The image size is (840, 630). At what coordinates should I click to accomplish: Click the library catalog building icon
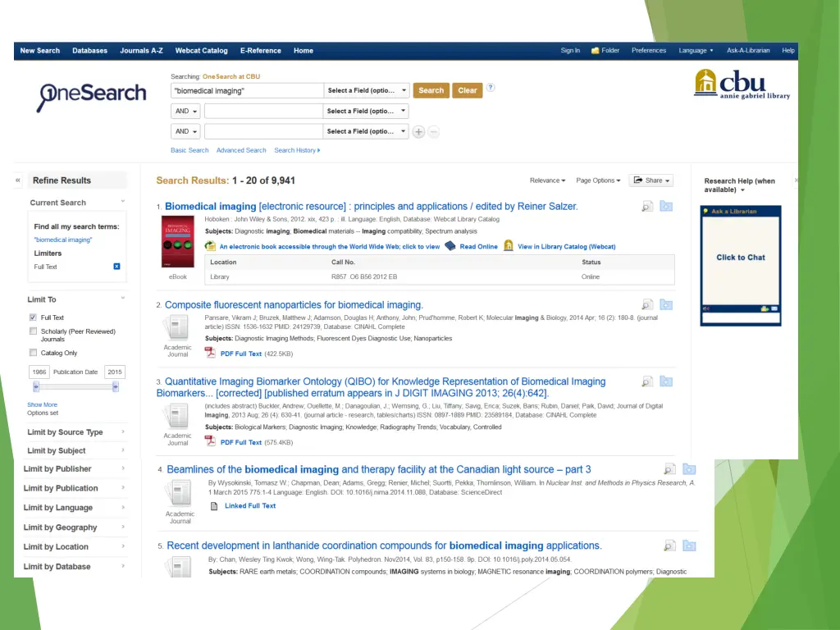coord(509,246)
